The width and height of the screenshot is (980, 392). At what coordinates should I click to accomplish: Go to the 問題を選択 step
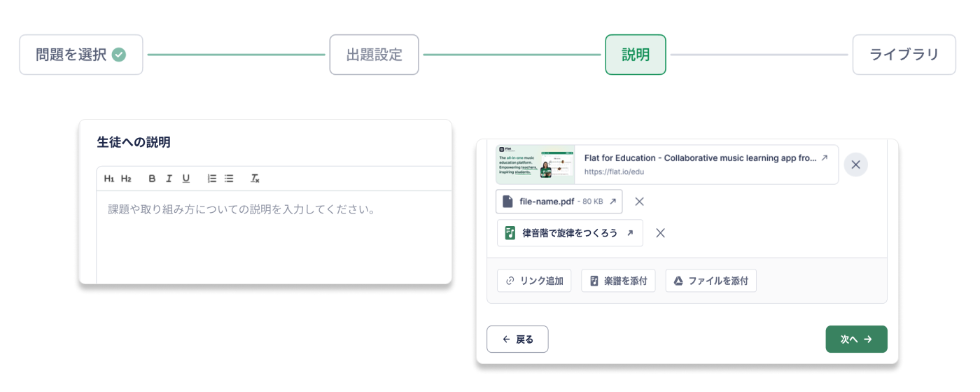tap(81, 55)
